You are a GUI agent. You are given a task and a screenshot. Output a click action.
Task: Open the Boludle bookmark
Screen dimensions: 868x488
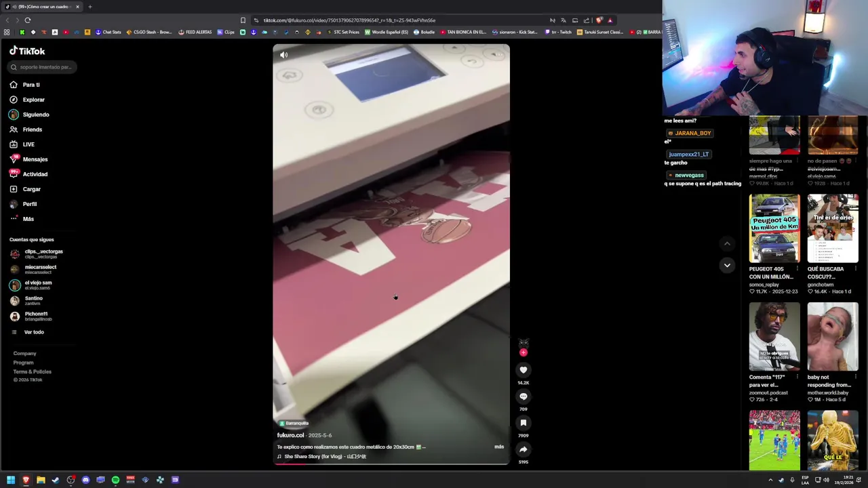pos(424,32)
